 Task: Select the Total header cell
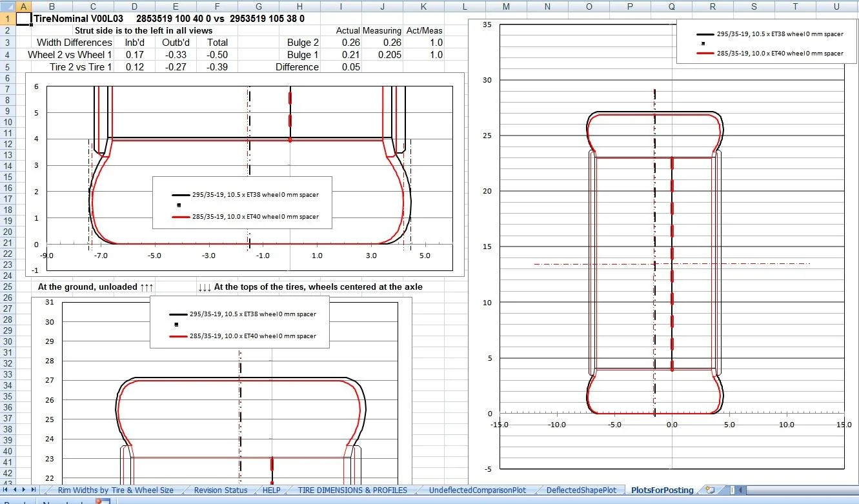coord(217,43)
